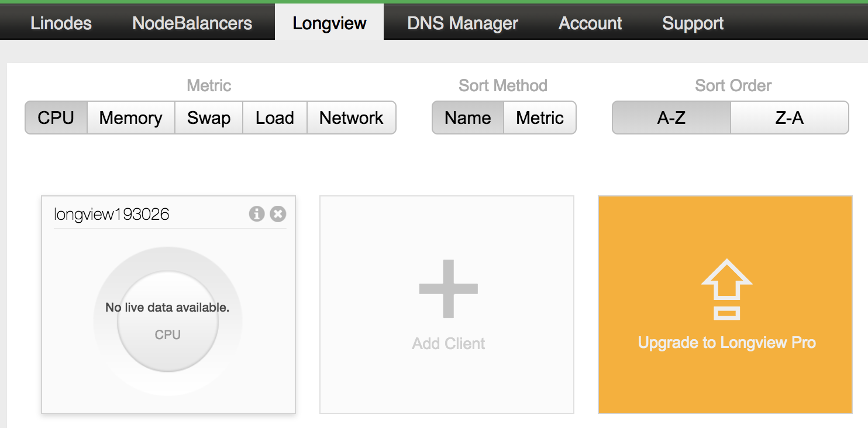Viewport: 868px width, 428px height.
Task: Open the Linodes tab
Action: [61, 23]
